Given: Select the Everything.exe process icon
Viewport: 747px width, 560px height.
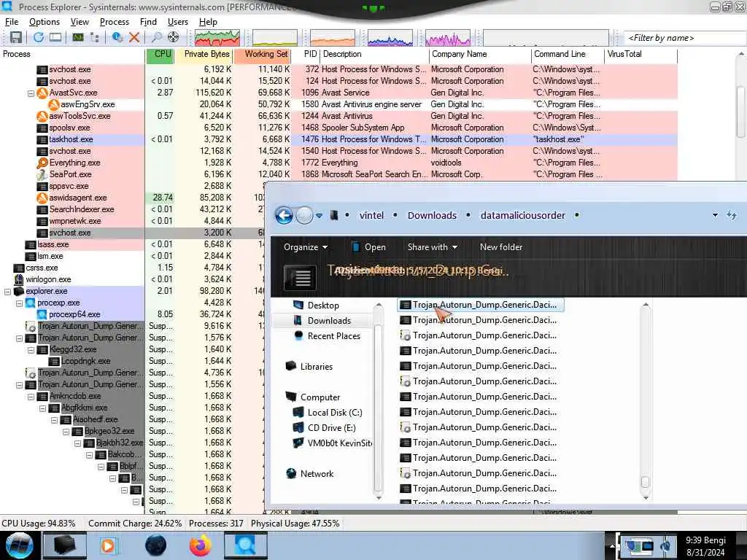Looking at the screenshot, I should pyautogui.click(x=42, y=163).
